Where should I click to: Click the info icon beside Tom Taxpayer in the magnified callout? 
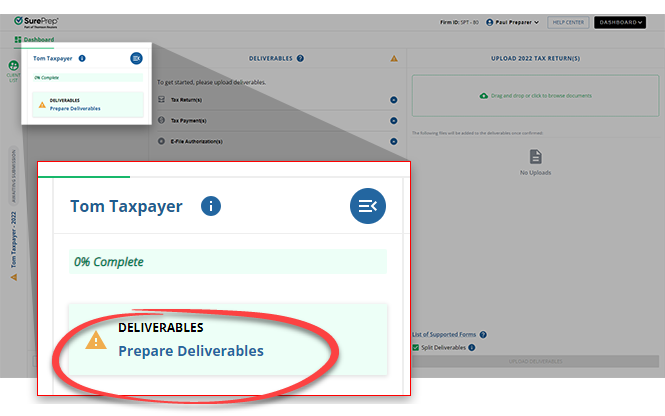(211, 206)
